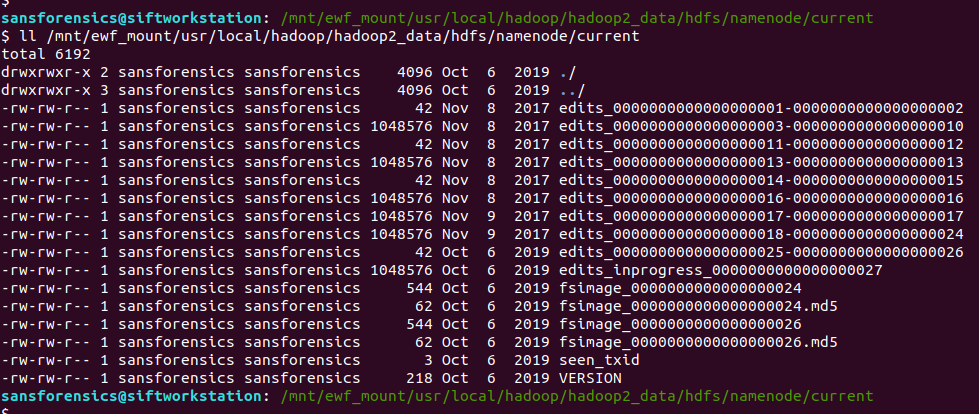Click the edits_0000000000000000025-0000000000000000026 filename
The image size is (979, 414).
(x=761, y=253)
